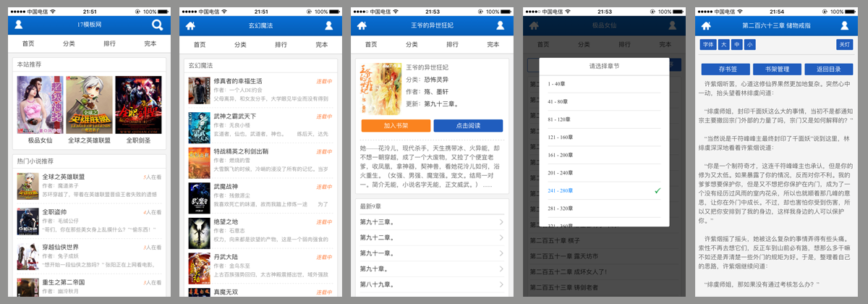868x304 pixels.
Task: Switch to 排行 tab on 玄幻魔法 screen
Action: pyautogui.click(x=281, y=44)
